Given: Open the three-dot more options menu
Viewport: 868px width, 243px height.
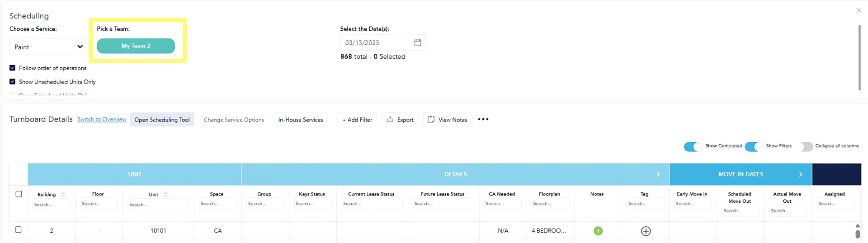Looking at the screenshot, I should point(483,119).
